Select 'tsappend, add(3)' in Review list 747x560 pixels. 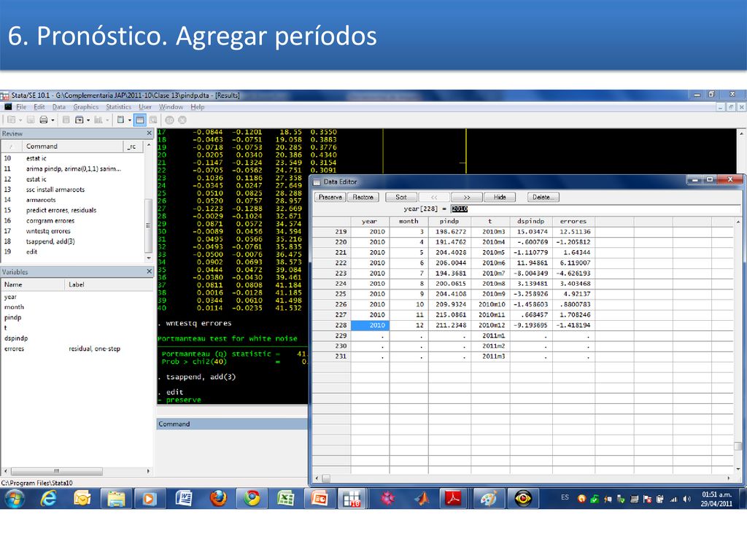50,241
